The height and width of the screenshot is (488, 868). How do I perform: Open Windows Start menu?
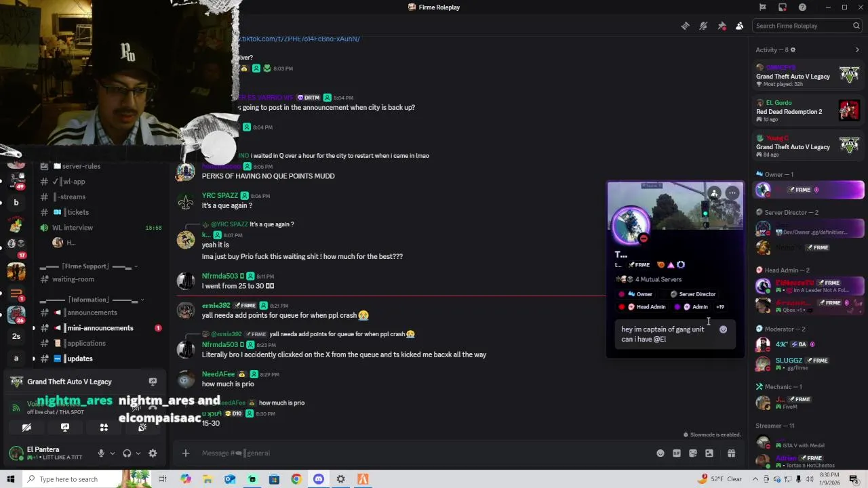coord(11,479)
